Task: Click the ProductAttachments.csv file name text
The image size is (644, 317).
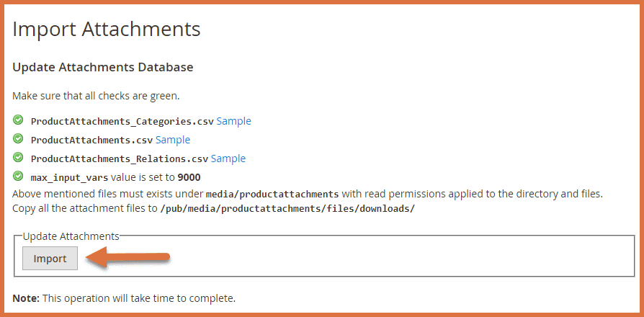Action: pos(91,140)
